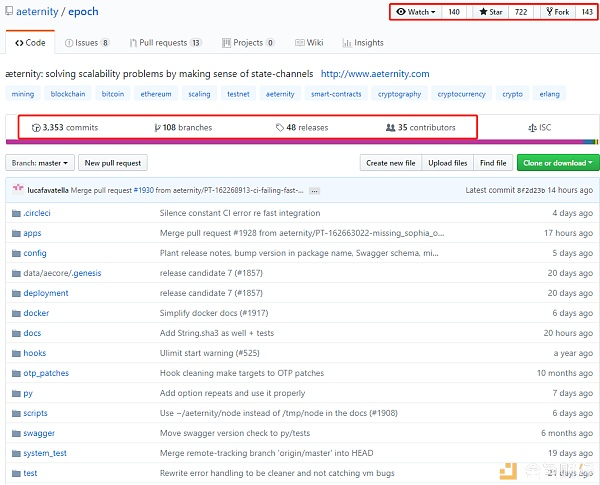
Task: Open the Issues tab
Action: coord(87,42)
